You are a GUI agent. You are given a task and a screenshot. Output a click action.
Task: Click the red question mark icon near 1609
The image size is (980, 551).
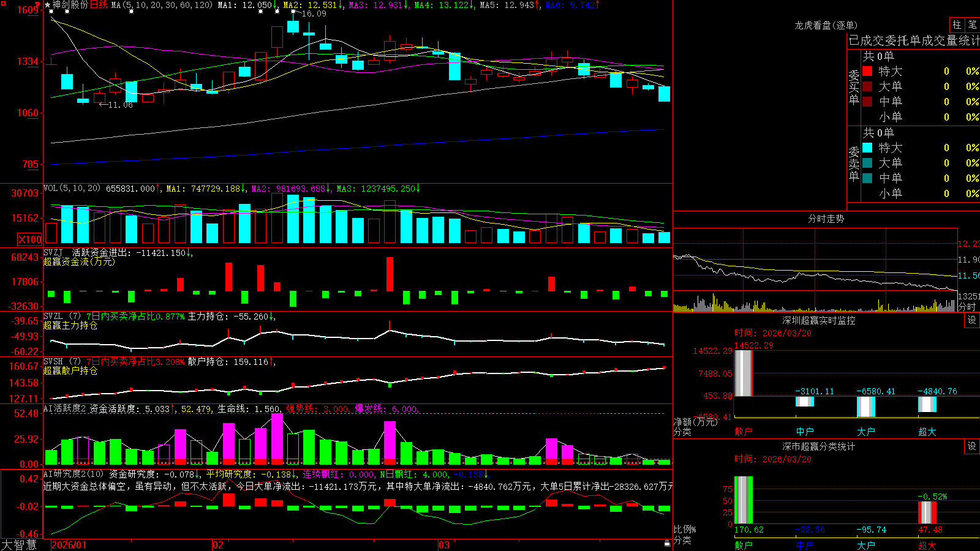coord(37,5)
